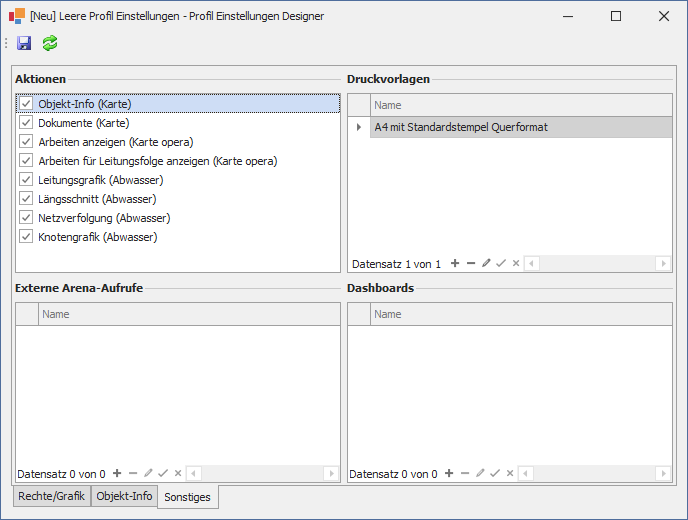The image size is (688, 520).
Task: Add a new Dashboards record with plus
Action: (449, 474)
